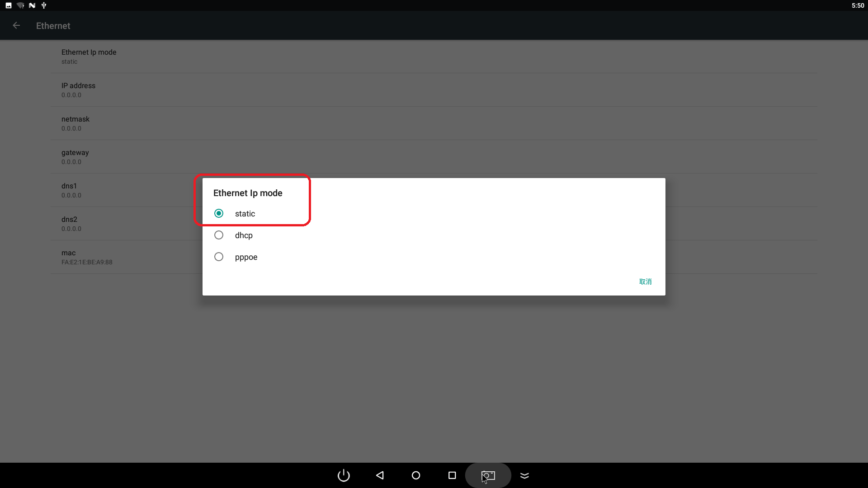The width and height of the screenshot is (868, 488).
Task: Click the screenshot icon in navigation bar
Action: pyautogui.click(x=488, y=475)
